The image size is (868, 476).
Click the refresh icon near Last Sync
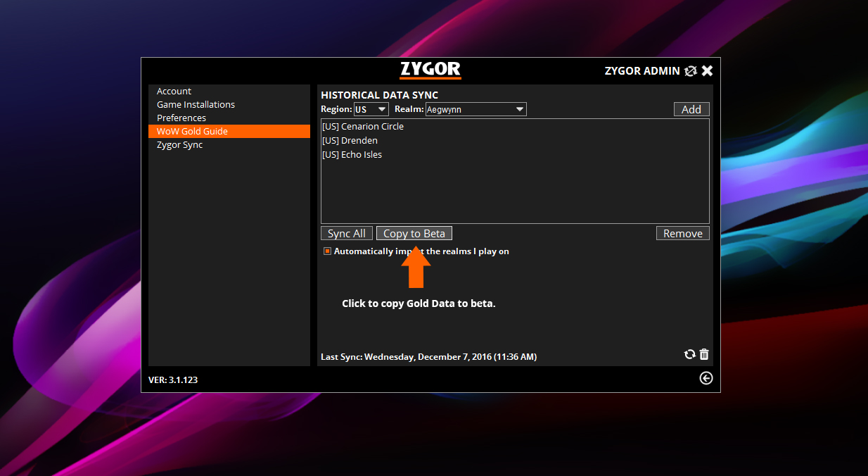pyautogui.click(x=690, y=354)
